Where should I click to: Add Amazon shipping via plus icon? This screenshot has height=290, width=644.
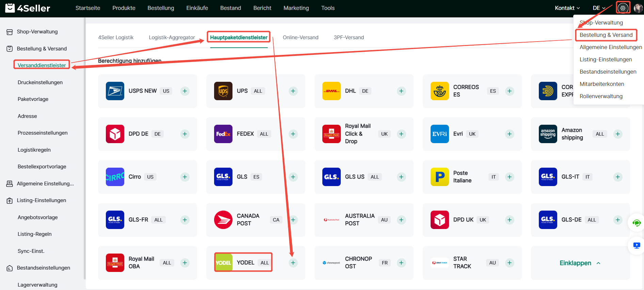pos(618,134)
